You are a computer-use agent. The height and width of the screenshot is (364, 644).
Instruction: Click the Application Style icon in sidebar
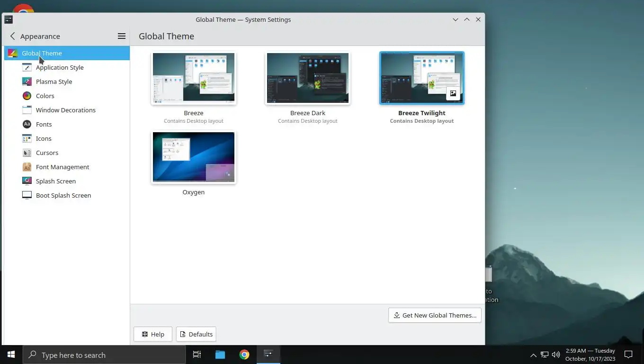point(27,67)
